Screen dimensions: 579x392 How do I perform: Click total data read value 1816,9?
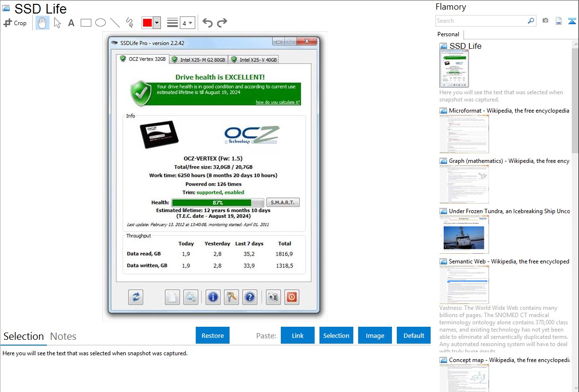284,254
